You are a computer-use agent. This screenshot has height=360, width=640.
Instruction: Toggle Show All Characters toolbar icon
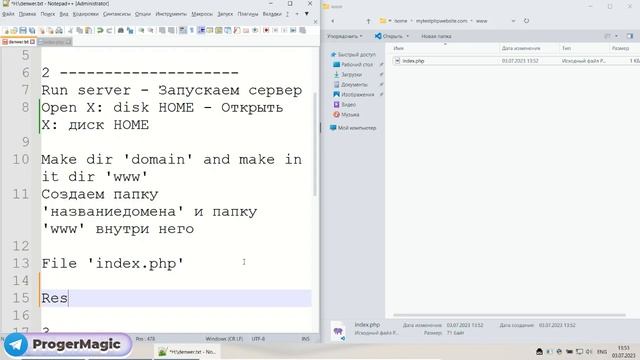pos(191,31)
